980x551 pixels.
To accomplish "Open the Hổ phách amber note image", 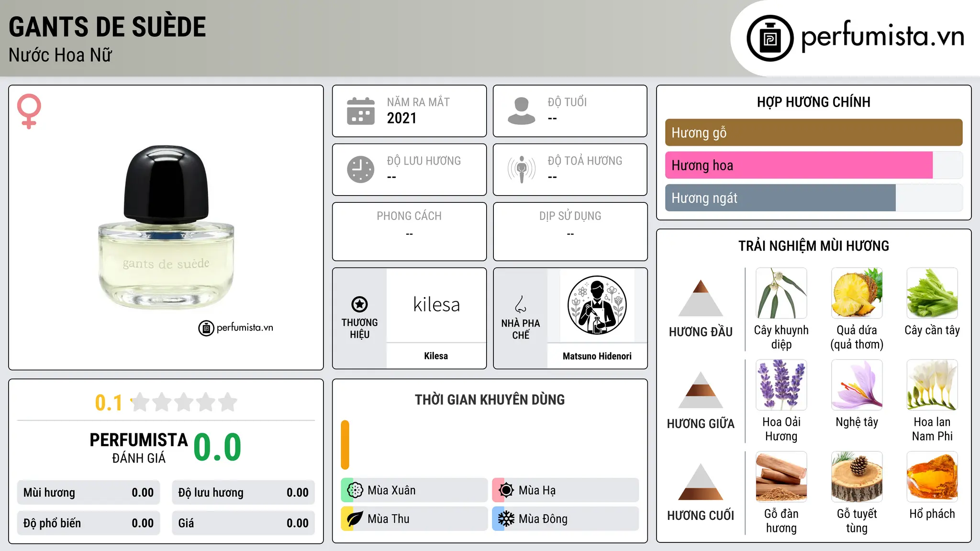I will pos(932,477).
